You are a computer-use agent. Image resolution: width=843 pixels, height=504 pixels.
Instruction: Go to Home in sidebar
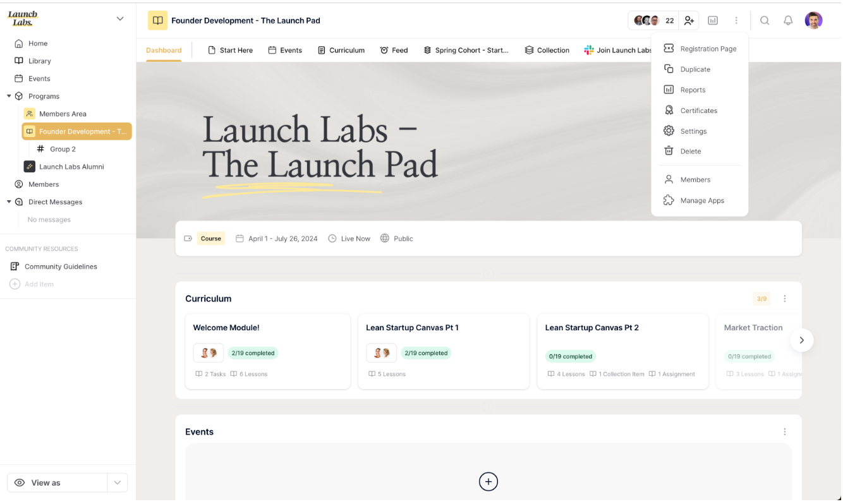coord(38,44)
